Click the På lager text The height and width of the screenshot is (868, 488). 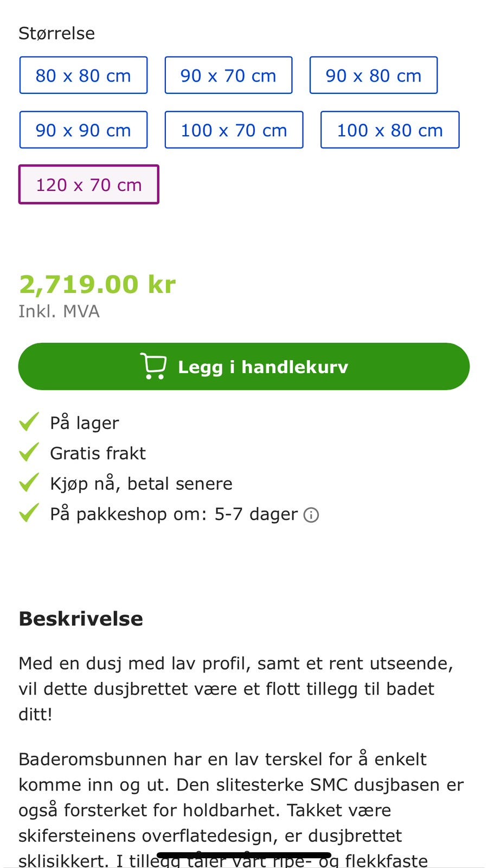pyautogui.click(x=84, y=422)
